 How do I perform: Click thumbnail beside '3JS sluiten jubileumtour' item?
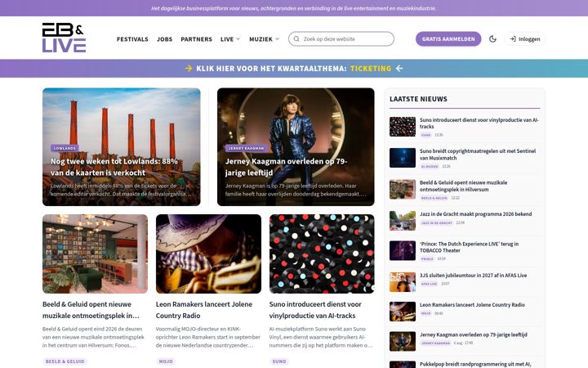(403, 282)
